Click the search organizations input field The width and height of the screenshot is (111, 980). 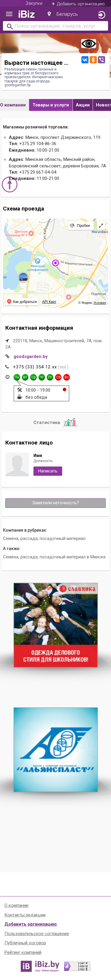tap(55, 26)
